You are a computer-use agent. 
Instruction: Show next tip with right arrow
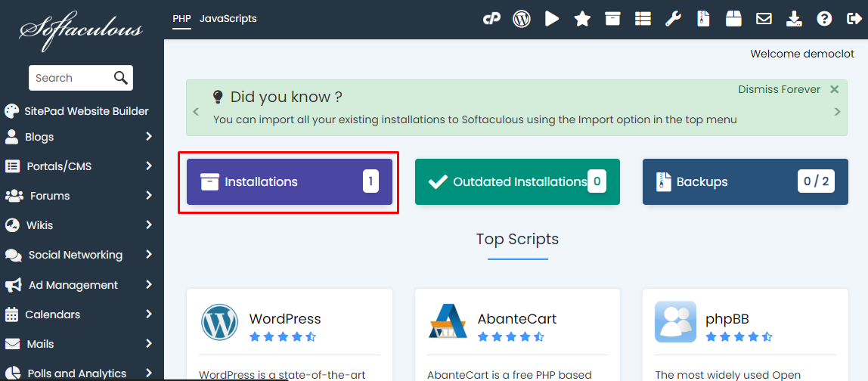pos(837,112)
